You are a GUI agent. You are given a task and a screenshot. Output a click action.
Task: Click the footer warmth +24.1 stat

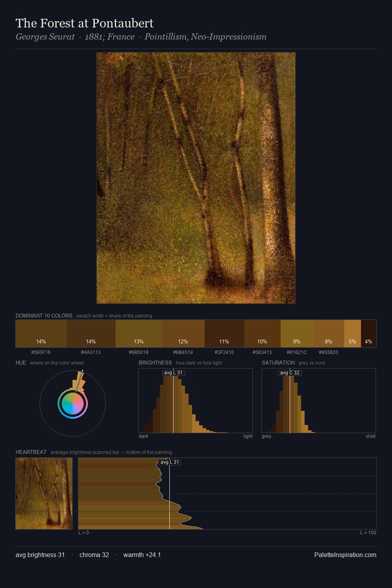142,555
